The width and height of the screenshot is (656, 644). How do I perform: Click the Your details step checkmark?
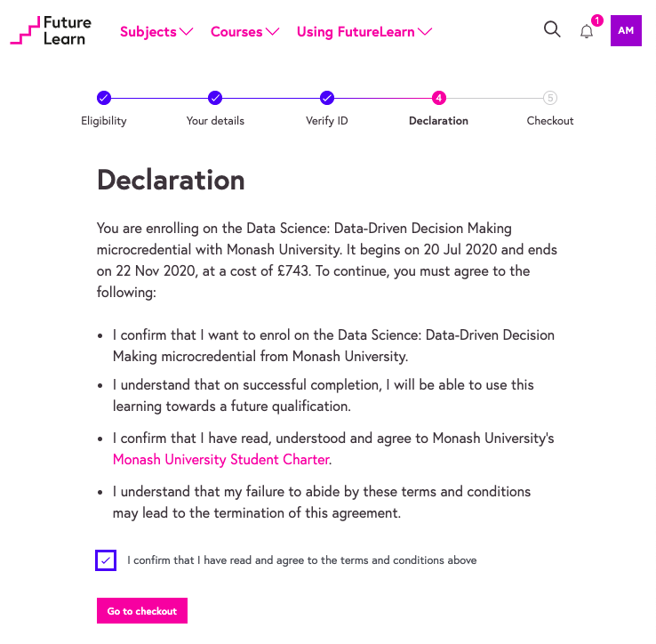pyautogui.click(x=215, y=98)
